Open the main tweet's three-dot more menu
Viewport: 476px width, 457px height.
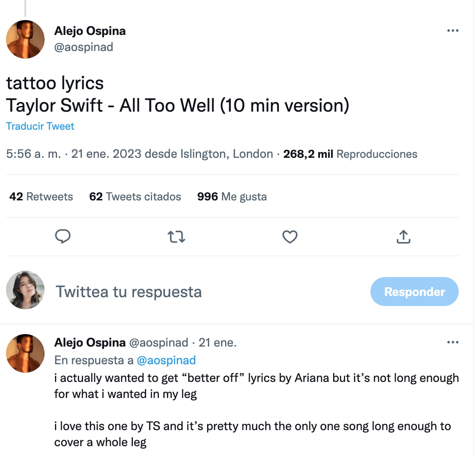(453, 31)
